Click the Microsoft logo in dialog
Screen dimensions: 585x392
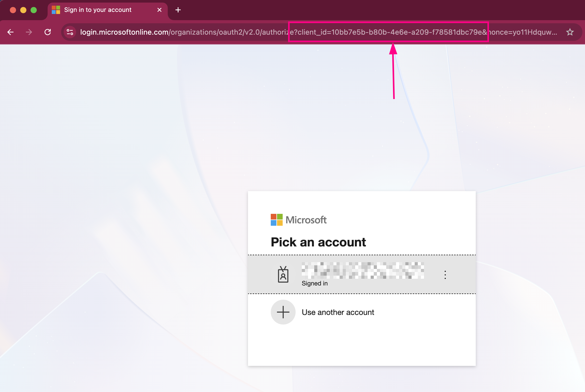298,220
